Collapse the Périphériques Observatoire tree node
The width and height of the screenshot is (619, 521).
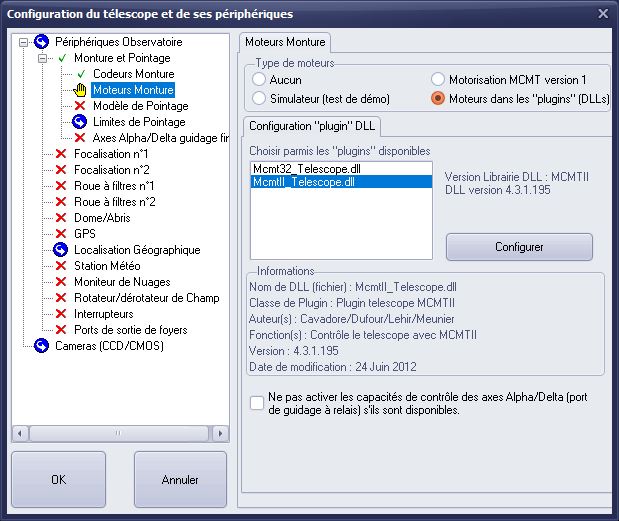pyautogui.click(x=24, y=42)
